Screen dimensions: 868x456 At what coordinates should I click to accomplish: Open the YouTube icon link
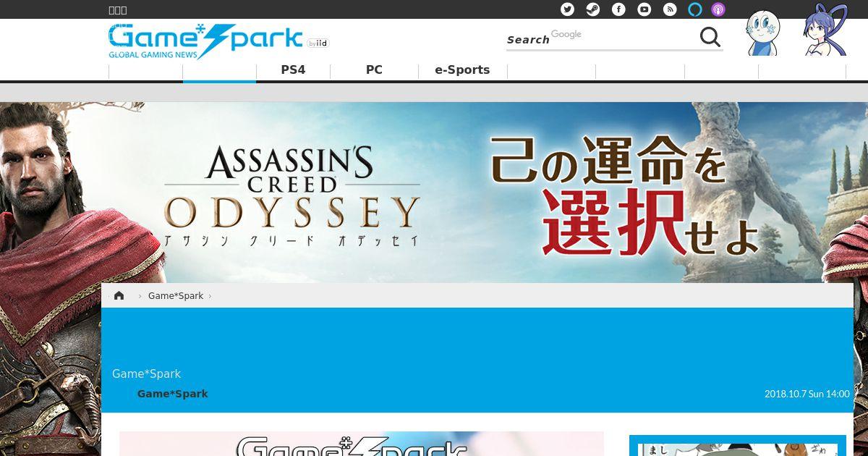pyautogui.click(x=644, y=9)
